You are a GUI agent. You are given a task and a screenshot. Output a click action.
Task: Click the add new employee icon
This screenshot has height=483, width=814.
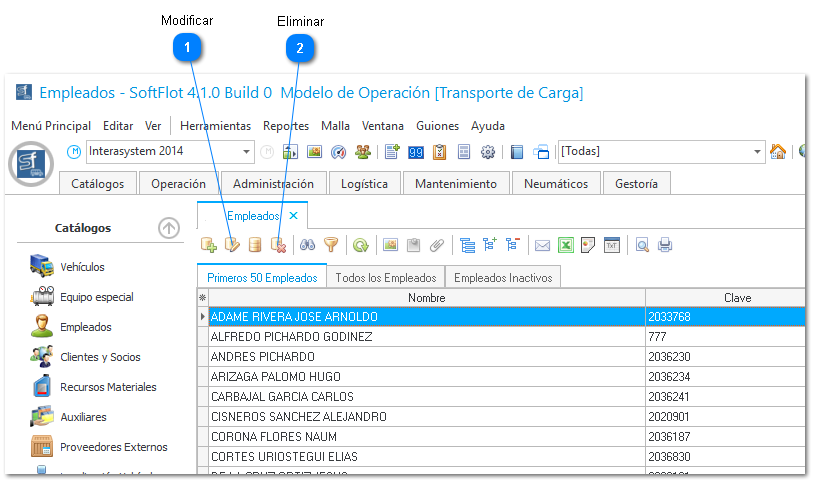[209, 244]
